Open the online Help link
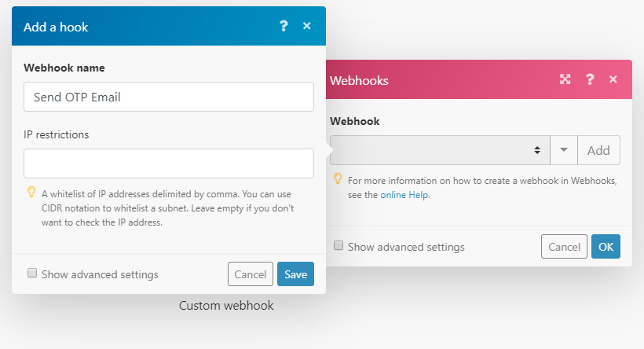 (404, 195)
